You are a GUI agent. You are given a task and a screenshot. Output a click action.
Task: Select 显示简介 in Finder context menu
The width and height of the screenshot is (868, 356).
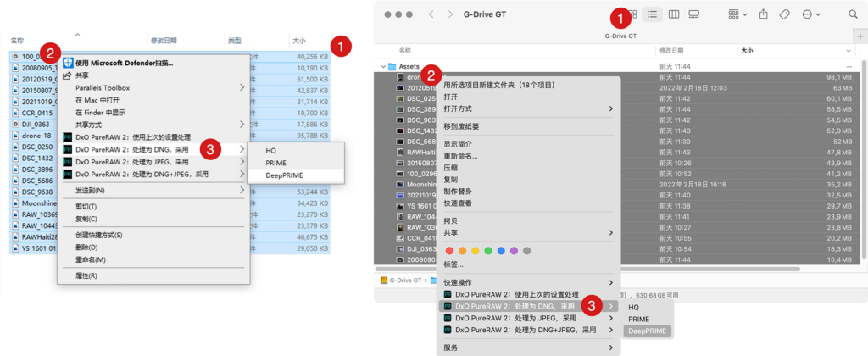coord(458,144)
